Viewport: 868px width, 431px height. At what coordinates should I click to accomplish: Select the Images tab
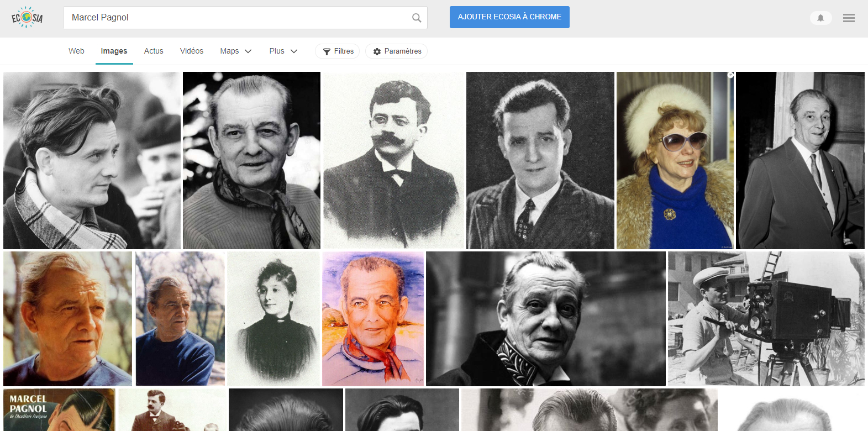click(x=114, y=51)
